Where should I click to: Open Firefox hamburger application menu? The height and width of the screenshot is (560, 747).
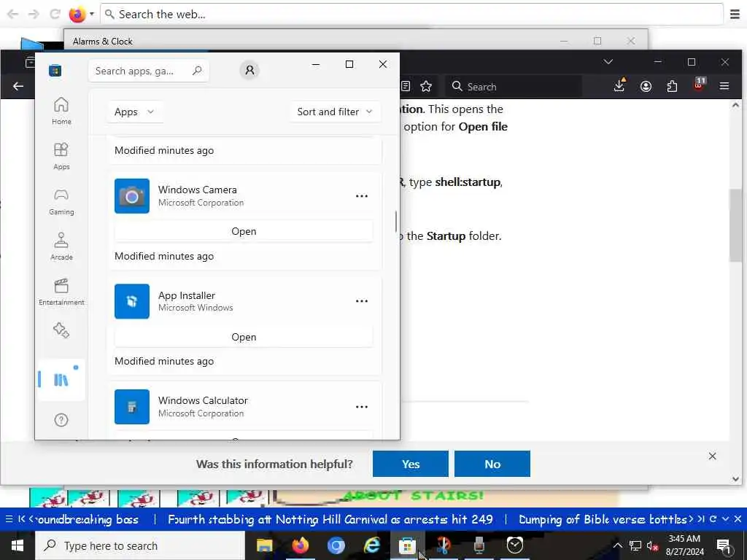pyautogui.click(x=724, y=86)
